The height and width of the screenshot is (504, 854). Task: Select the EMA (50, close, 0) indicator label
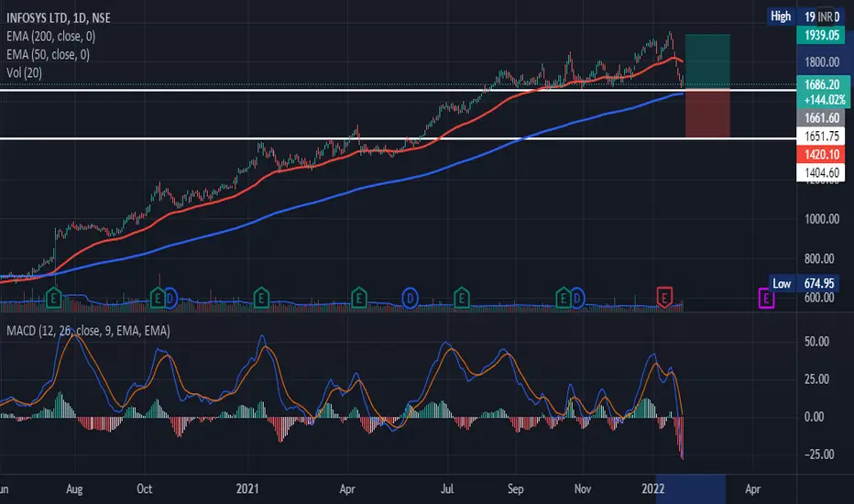tap(48, 54)
